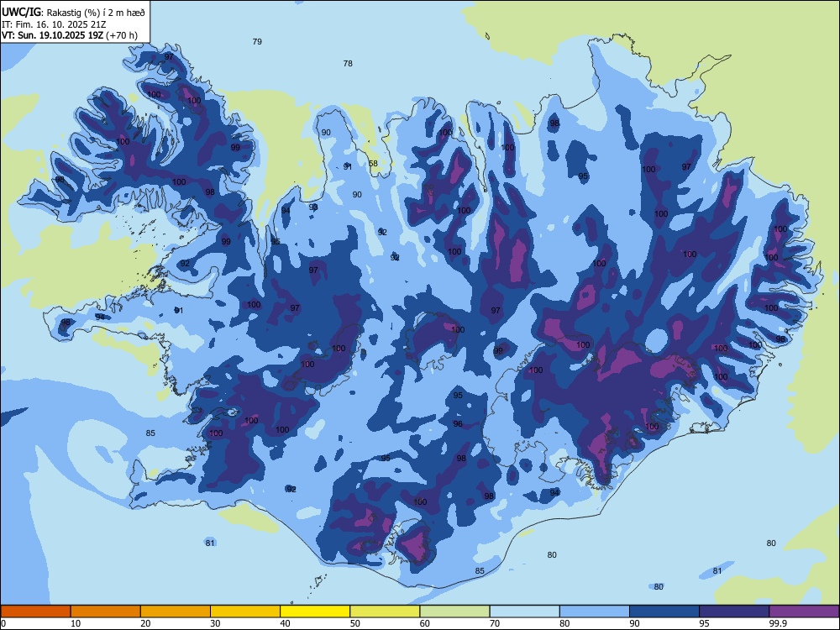Click the dark orange 0–10 legend color

[x=35, y=612]
